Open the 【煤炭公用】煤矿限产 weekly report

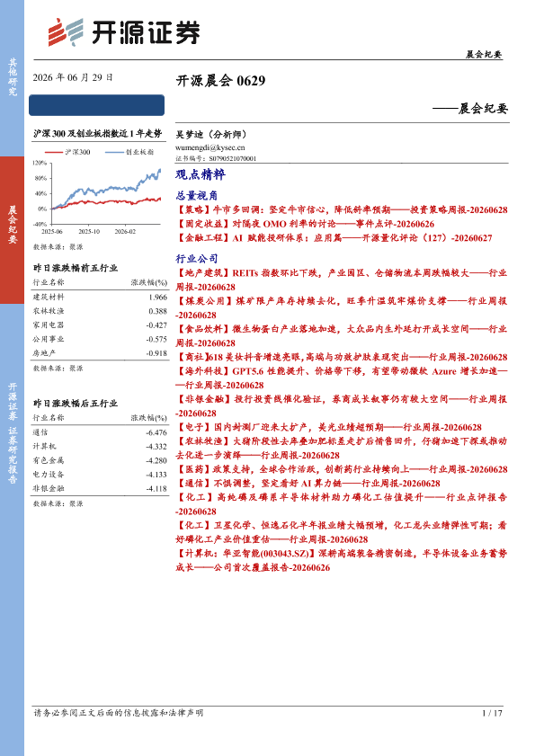[342, 307]
